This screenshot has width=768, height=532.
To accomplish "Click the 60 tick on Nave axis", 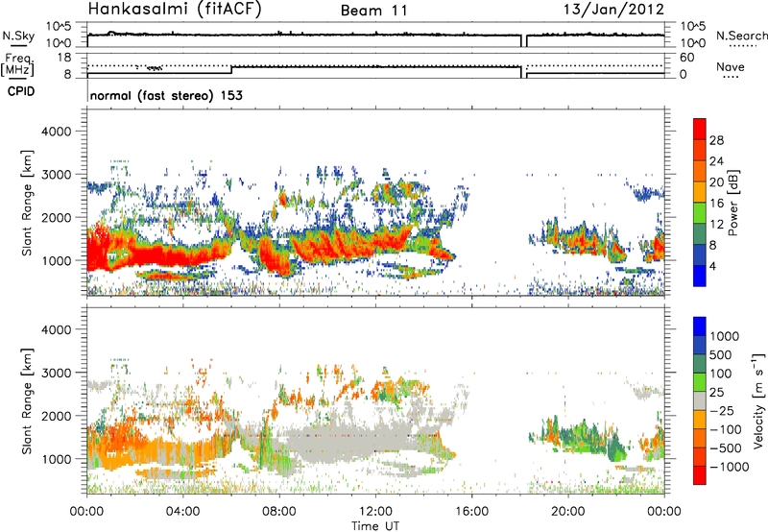I will click(x=686, y=58).
